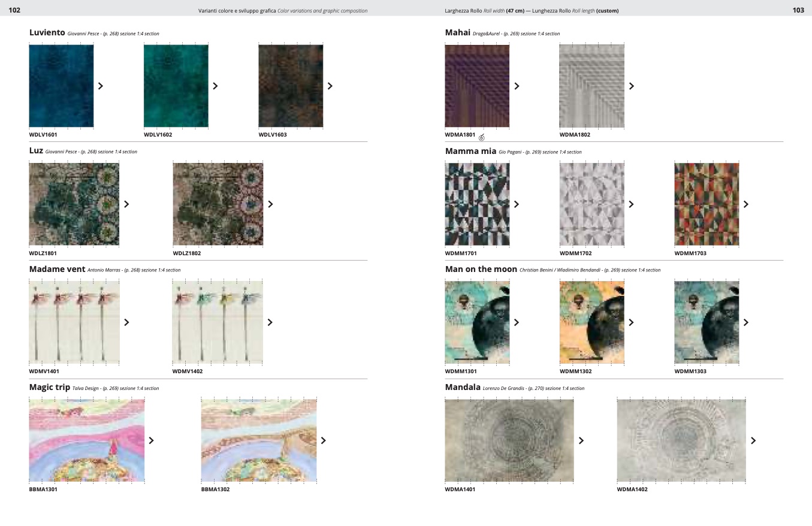Open the blue Luviento WDLV1601 thumbnail
Image resolution: width=812 pixels, height=526 pixels.
[x=61, y=86]
